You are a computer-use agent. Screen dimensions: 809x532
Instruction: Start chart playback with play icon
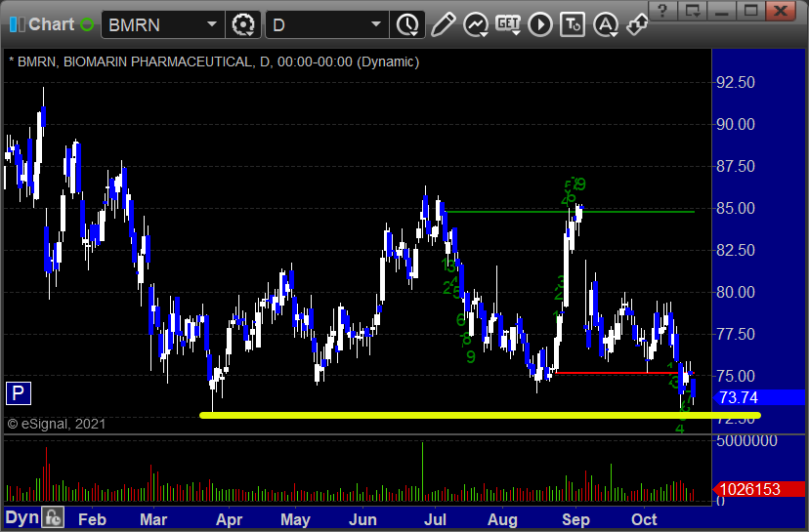540,24
